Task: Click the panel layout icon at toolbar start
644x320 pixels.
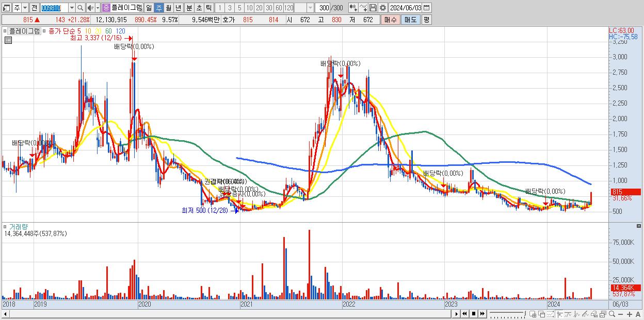Action: point(7,8)
